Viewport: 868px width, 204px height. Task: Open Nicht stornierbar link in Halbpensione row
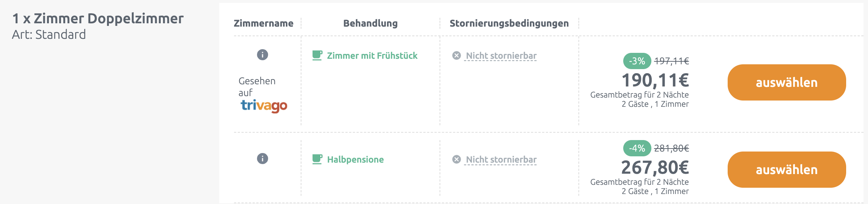click(x=501, y=160)
